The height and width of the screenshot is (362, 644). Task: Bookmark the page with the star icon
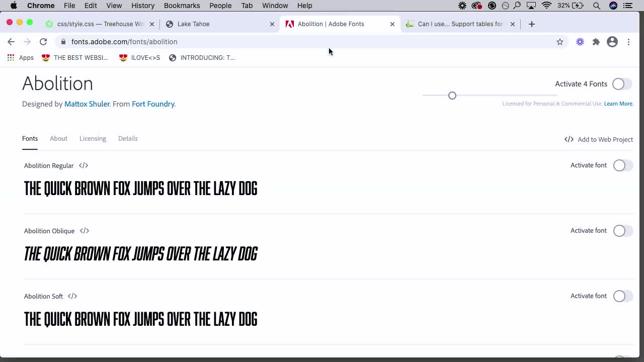[560, 42]
